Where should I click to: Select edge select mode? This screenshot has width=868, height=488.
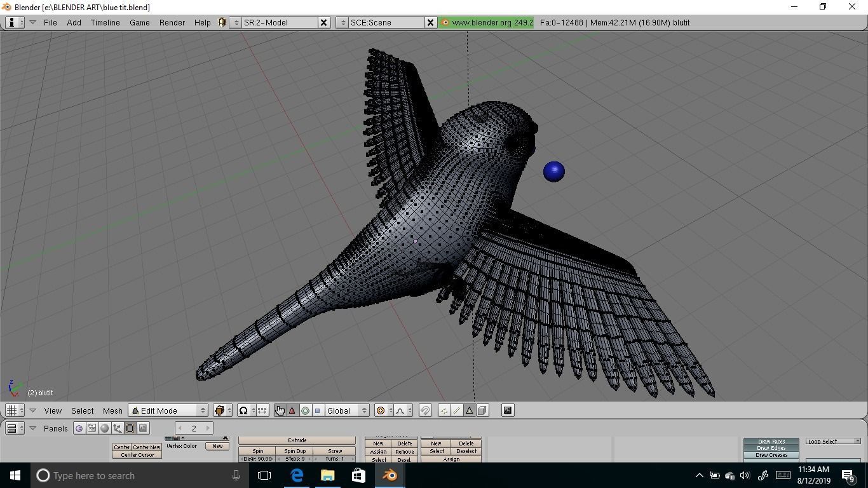coord(457,410)
